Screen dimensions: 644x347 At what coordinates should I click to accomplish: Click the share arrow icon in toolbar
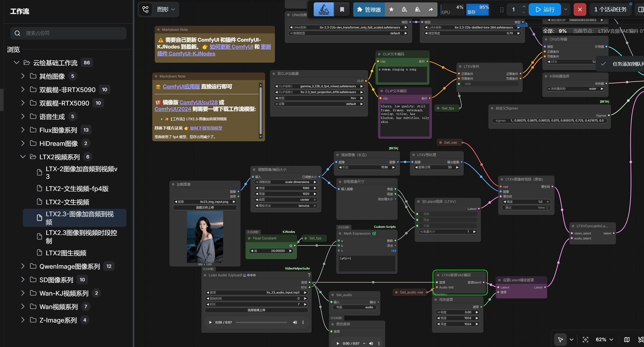click(431, 10)
